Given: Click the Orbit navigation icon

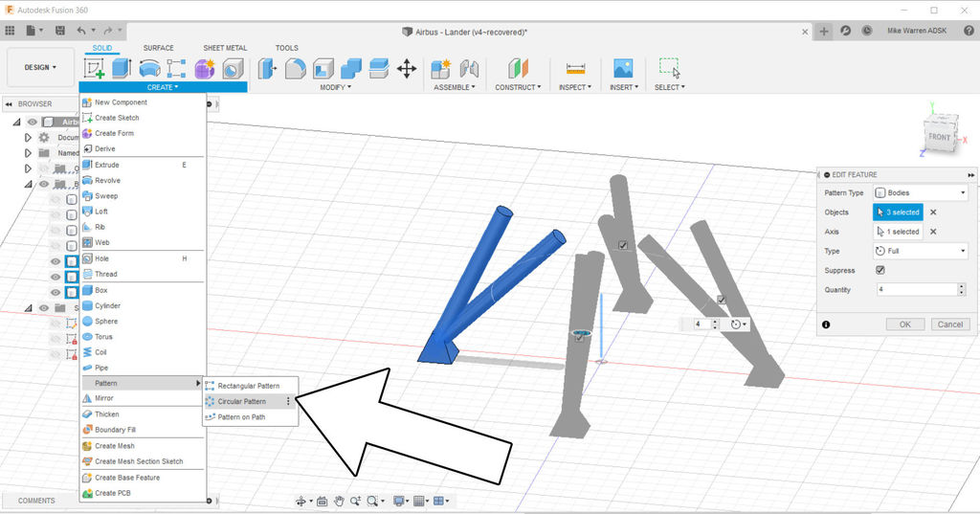Looking at the screenshot, I should [x=301, y=501].
